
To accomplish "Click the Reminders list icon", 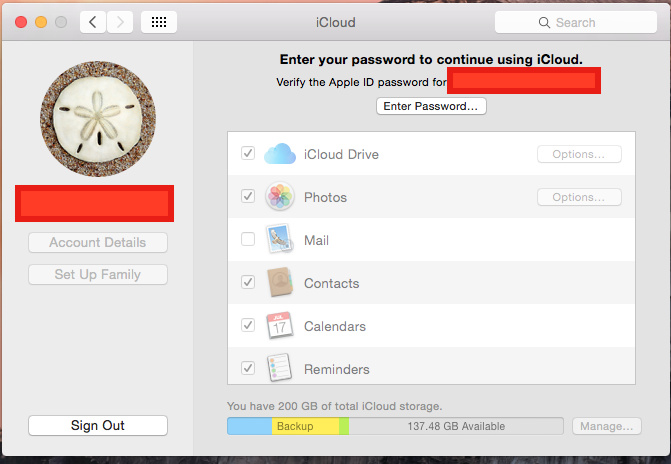I will tap(280, 367).
